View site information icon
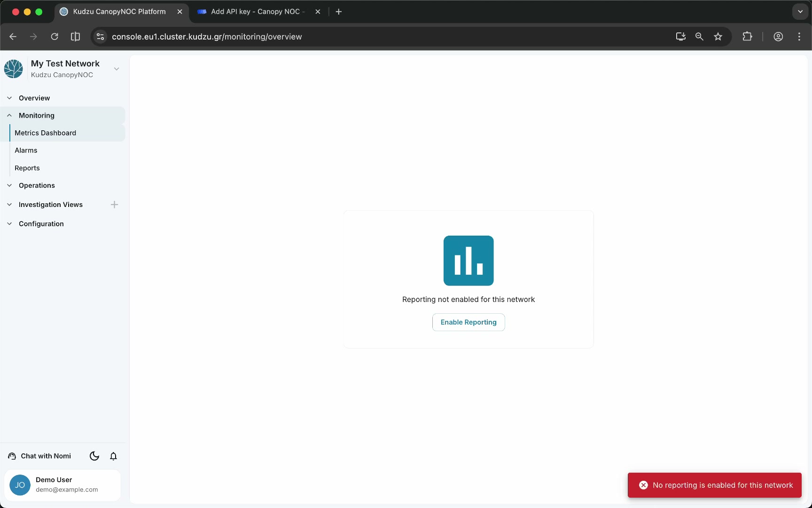Viewport: 812px width, 508px height. pos(100,37)
